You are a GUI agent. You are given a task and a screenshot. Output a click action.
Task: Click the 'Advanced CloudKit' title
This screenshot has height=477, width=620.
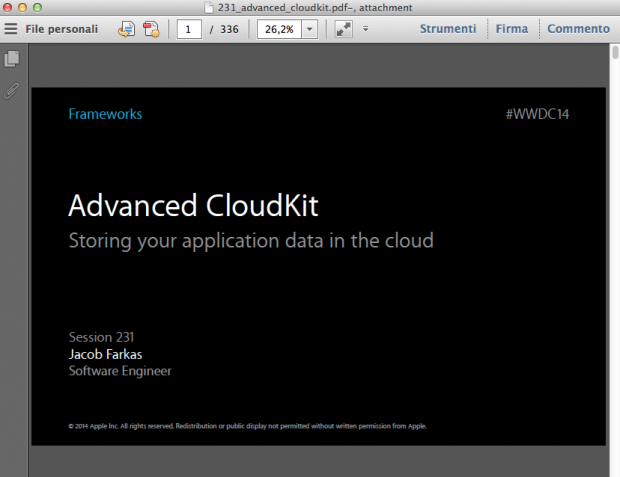point(193,205)
